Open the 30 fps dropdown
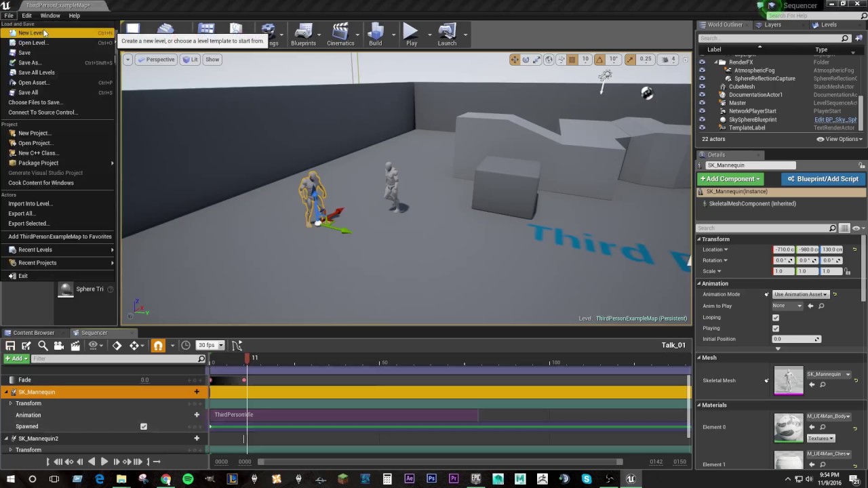Screen dimensions: 868x488 [210, 346]
